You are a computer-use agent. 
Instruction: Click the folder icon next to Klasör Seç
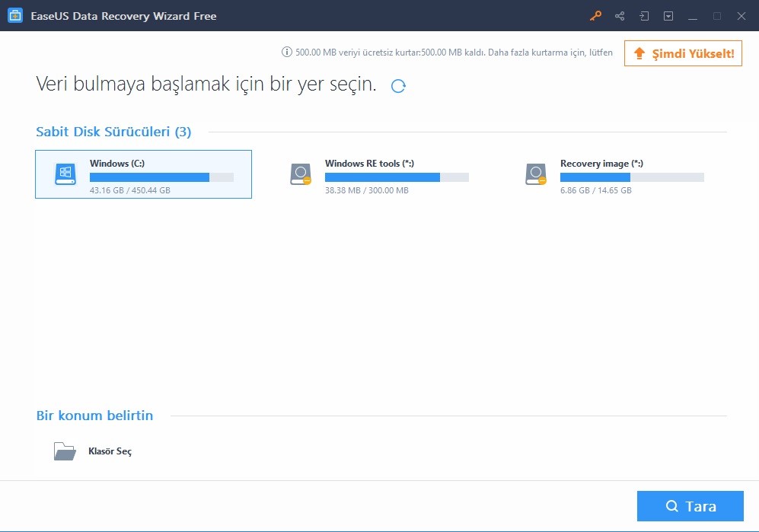click(x=65, y=451)
